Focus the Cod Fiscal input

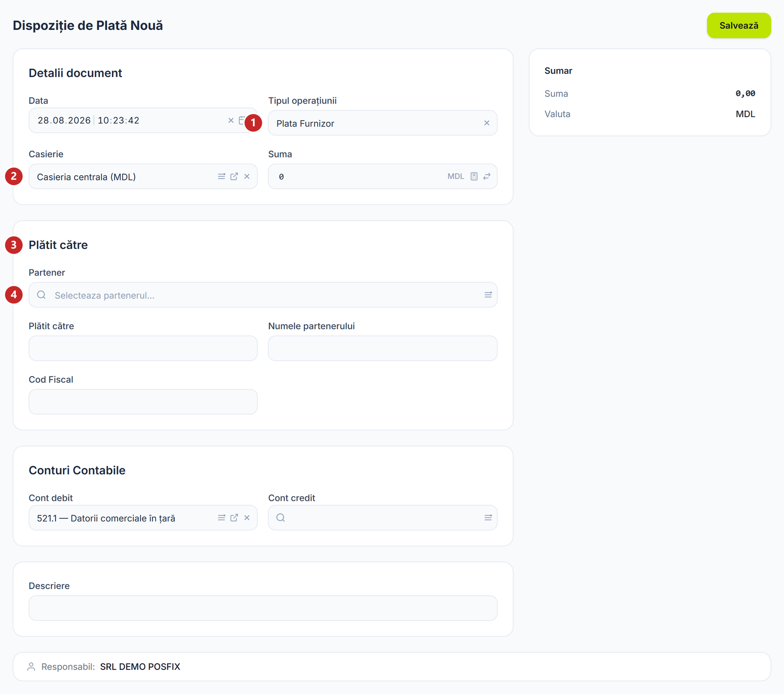coord(143,402)
